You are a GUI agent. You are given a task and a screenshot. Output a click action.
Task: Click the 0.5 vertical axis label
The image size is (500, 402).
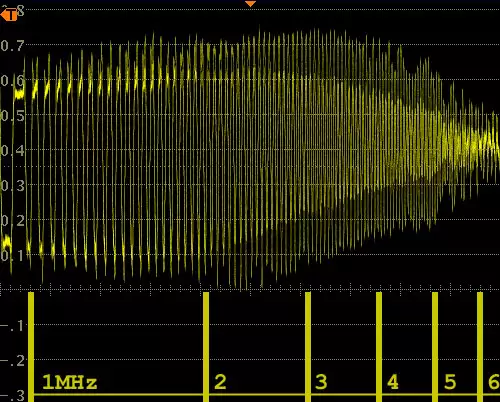click(x=13, y=116)
